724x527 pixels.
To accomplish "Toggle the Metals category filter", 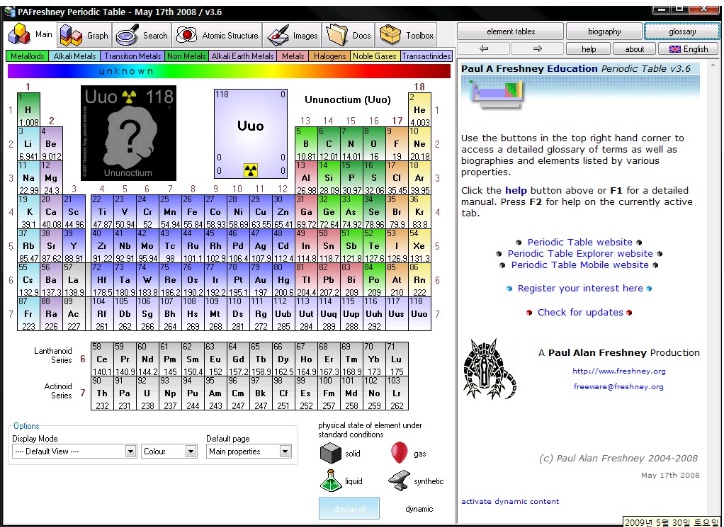I will (x=293, y=56).
